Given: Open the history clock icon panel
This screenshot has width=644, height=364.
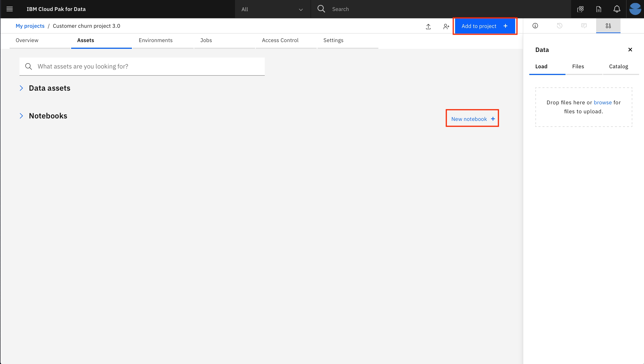Looking at the screenshot, I should [x=559, y=26].
